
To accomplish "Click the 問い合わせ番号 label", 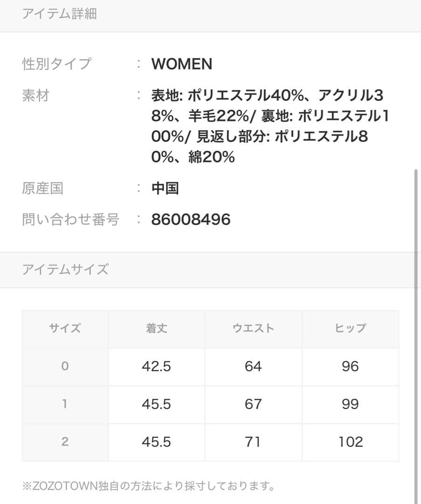I will 70,219.
